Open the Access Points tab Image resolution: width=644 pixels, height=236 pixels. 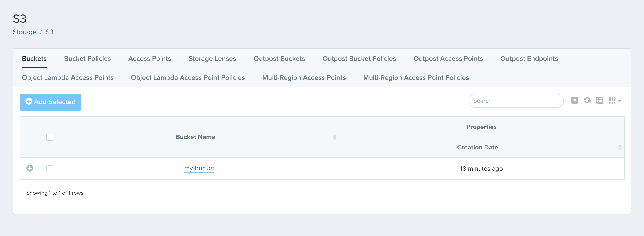point(149,59)
